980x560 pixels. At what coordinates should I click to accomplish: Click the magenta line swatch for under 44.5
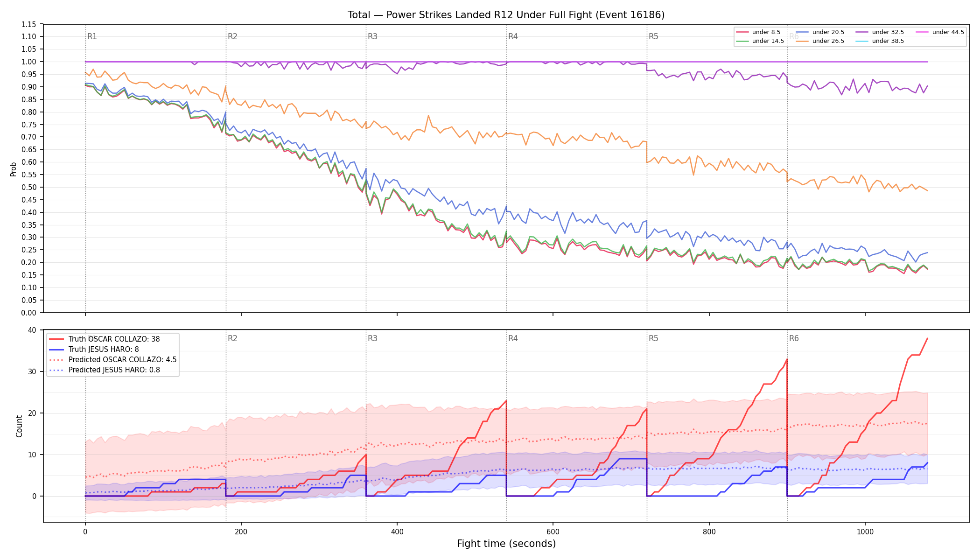[x=922, y=32]
